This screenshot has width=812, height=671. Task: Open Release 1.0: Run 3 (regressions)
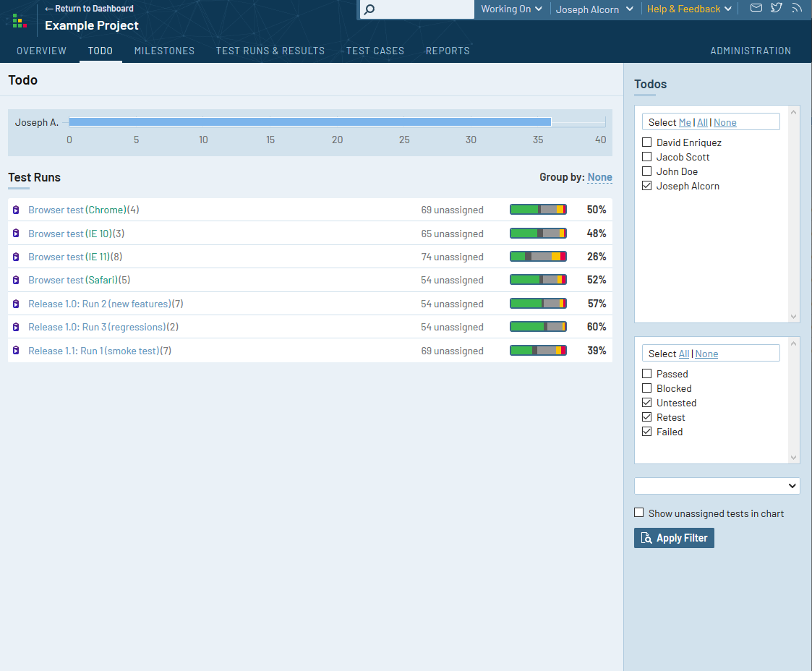98,328
